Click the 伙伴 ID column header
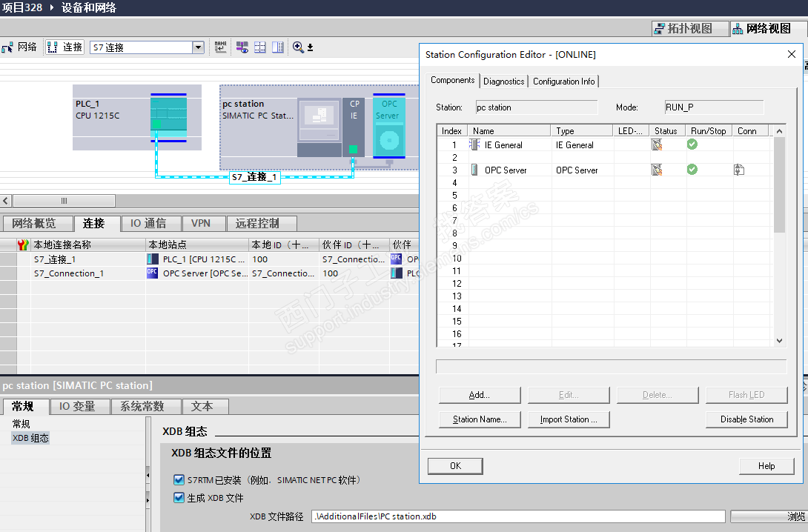Image resolution: width=808 pixels, height=532 pixels. (354, 245)
